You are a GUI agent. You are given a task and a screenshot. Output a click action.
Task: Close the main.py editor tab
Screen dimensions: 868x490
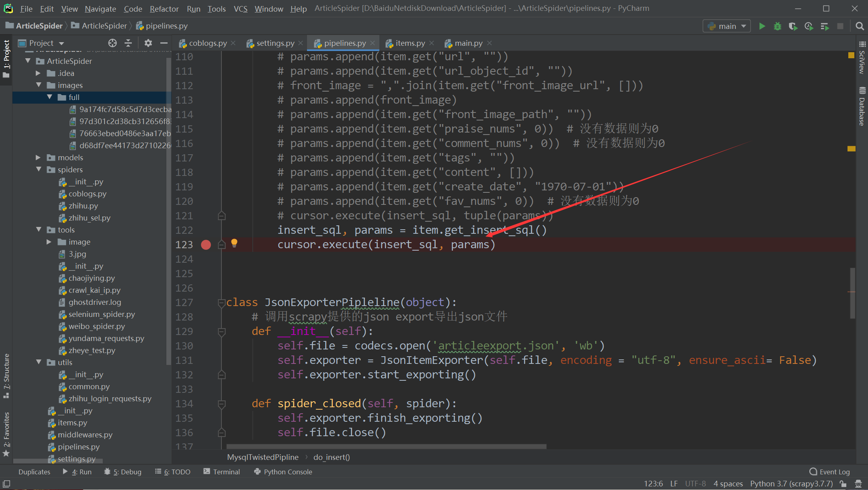coord(489,43)
